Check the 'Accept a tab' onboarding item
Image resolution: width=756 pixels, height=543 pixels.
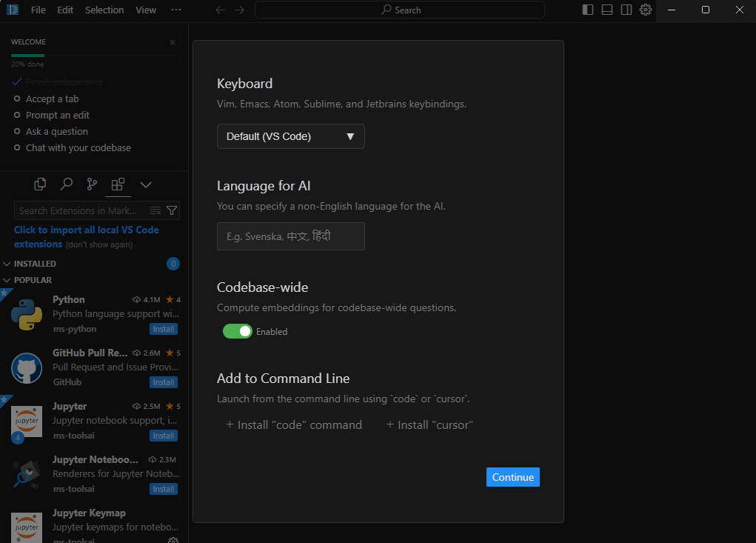(18, 99)
